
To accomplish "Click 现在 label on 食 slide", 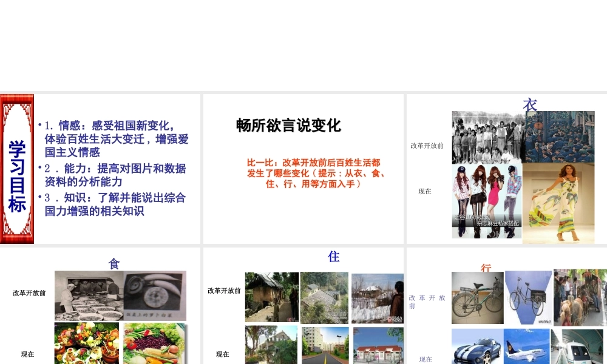I will pyautogui.click(x=27, y=354).
